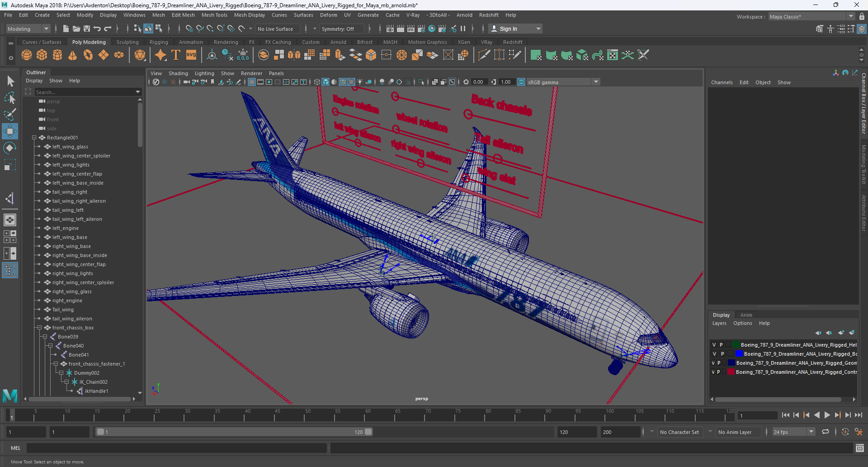The height and width of the screenshot is (467, 868).
Task: Toggle visibility V of Rigged_Bo layer
Action: [715, 354]
